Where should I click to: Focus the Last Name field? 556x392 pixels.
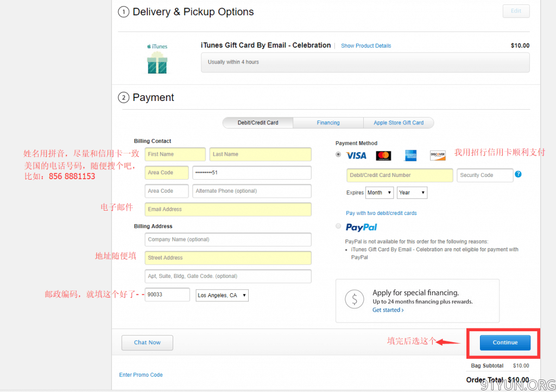click(260, 154)
